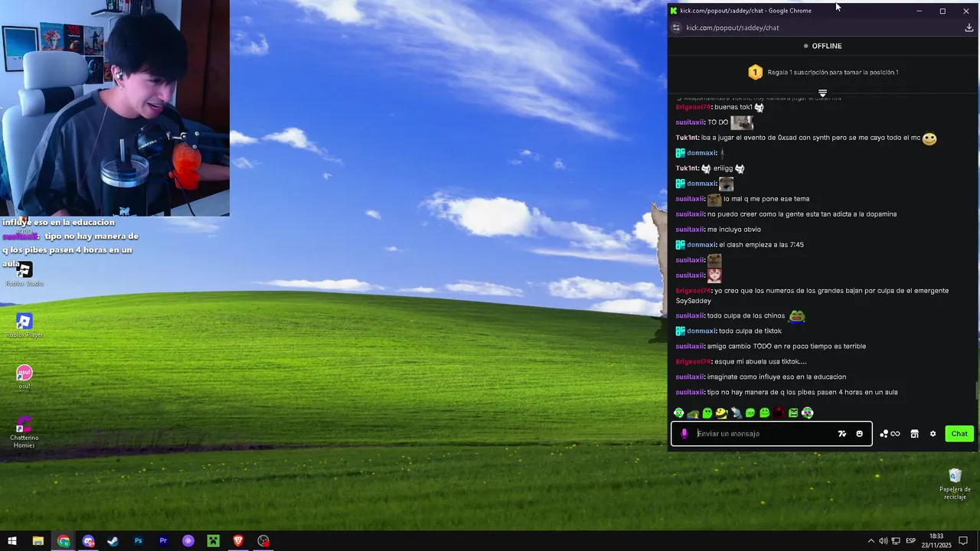
Task: Open the emoji picker in message box
Action: [859, 433]
